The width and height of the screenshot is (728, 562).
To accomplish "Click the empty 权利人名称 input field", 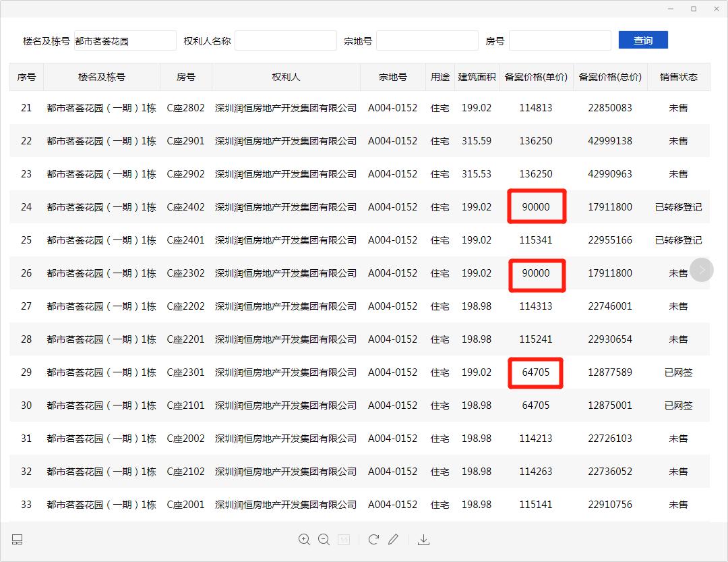I will click(x=286, y=40).
